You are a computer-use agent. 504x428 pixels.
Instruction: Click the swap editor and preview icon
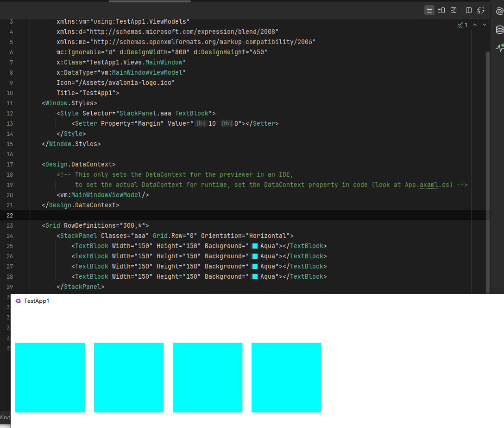coord(481,10)
